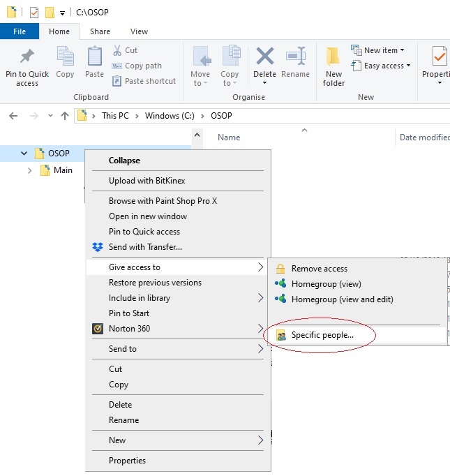450x476 pixels.
Task: Click the Back navigation arrow
Action: (x=13, y=116)
